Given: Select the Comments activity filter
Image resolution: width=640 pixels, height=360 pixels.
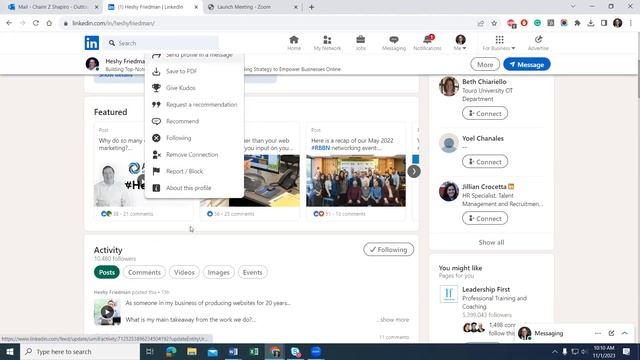Looking at the screenshot, I should (144, 272).
